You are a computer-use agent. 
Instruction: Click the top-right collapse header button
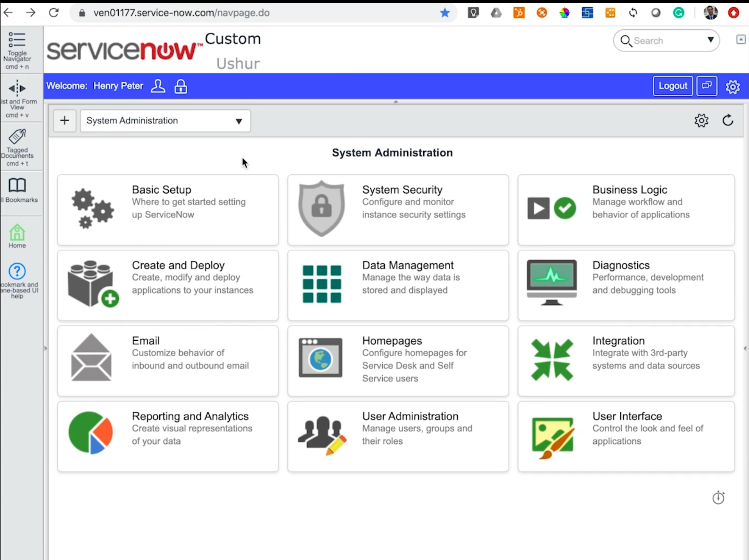pyautogui.click(x=741, y=39)
